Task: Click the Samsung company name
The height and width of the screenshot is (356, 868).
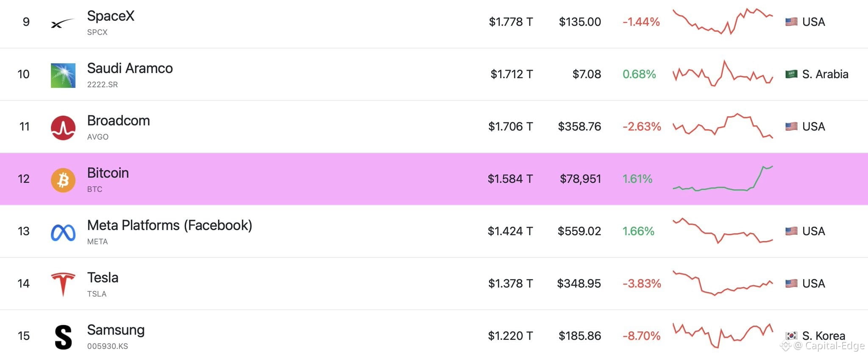Action: (x=116, y=330)
